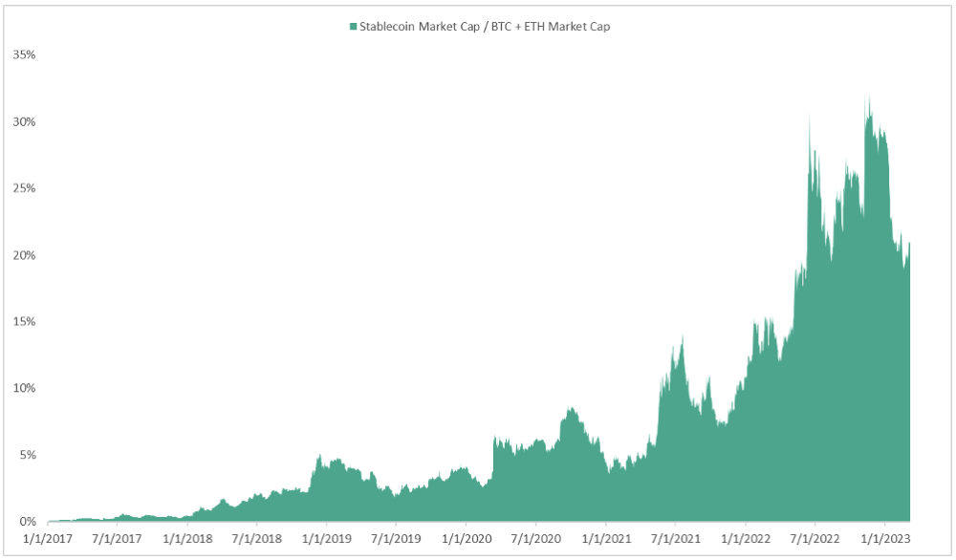Select the 1/1/2023 x-axis date

point(885,540)
